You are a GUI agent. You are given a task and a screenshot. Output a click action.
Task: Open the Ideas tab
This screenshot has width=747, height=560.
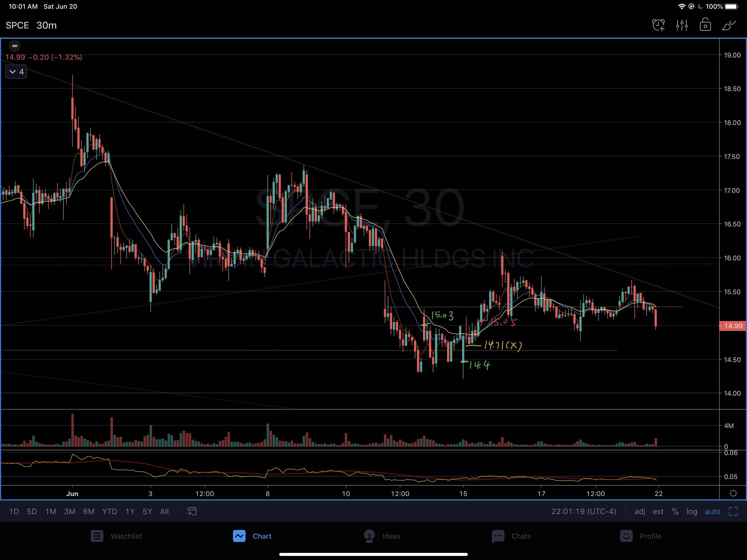pyautogui.click(x=382, y=536)
